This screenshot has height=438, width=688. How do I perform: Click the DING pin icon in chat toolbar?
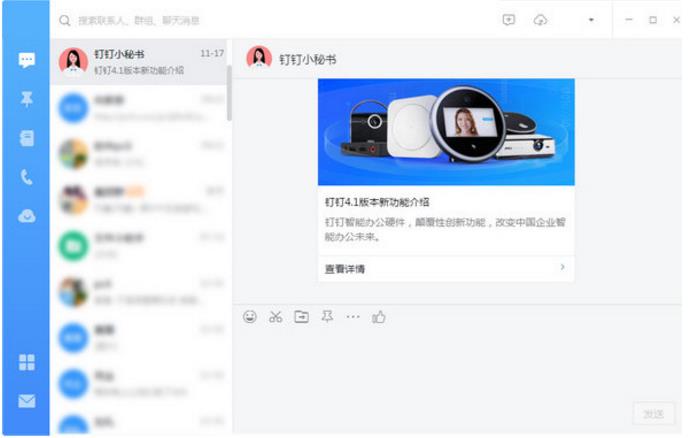327,317
